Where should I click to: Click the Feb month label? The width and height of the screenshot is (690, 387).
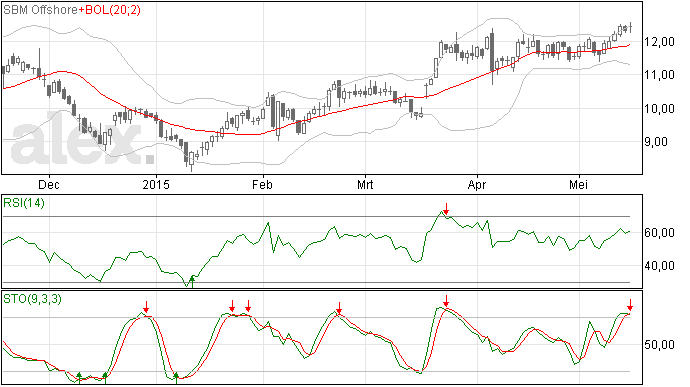click(262, 184)
